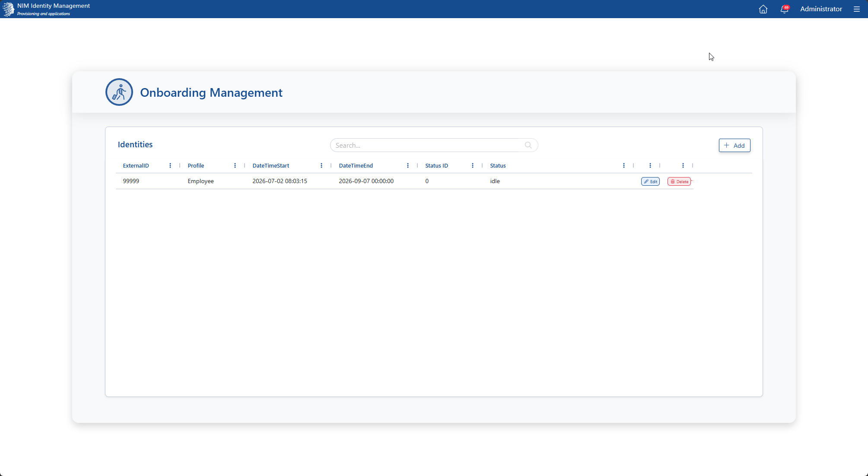Screen dimensions: 868x476
Task: Open the DateTimeEnd column options menu
Action: (x=408, y=165)
